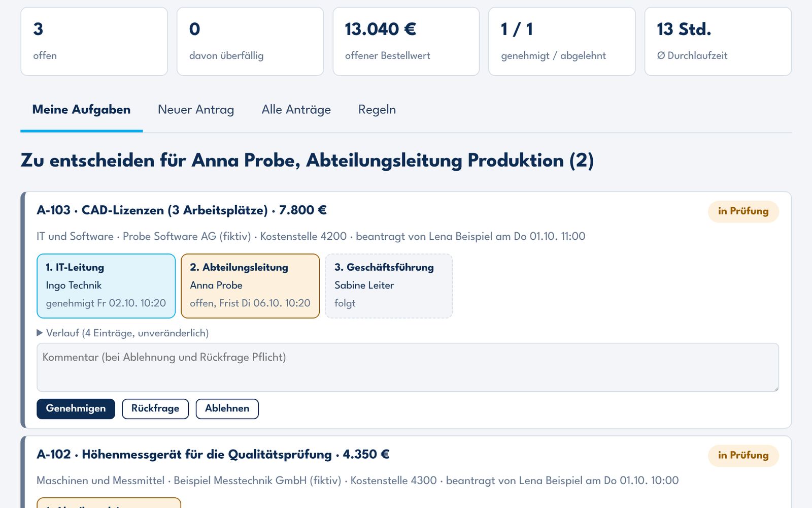Click the A-102 details line with Kostenstelle 4300
This screenshot has width=812, height=508.
(x=358, y=481)
